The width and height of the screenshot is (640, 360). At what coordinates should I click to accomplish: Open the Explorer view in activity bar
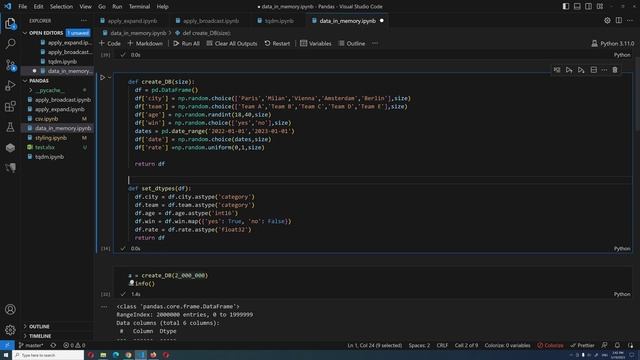[x=10, y=23]
